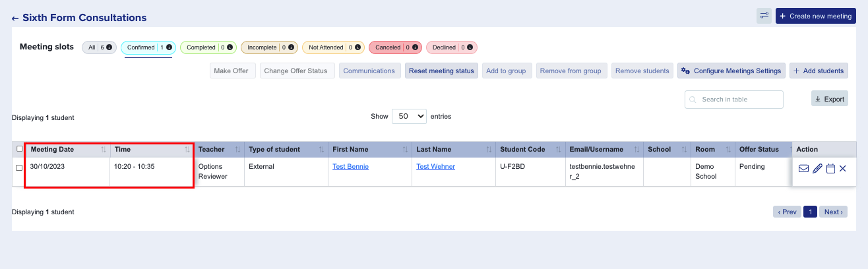Sort by Email/Username using its sort arrows

click(x=636, y=150)
